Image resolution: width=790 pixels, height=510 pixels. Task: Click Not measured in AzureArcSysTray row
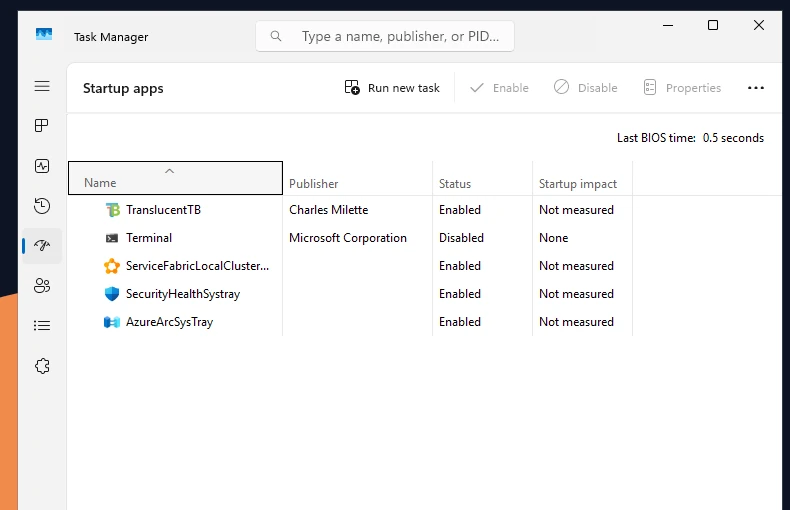pos(576,322)
